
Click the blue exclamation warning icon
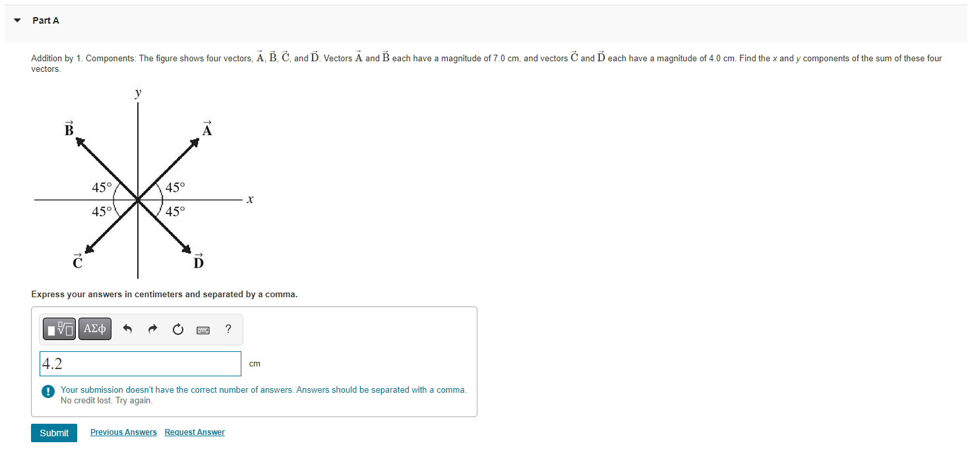click(48, 391)
